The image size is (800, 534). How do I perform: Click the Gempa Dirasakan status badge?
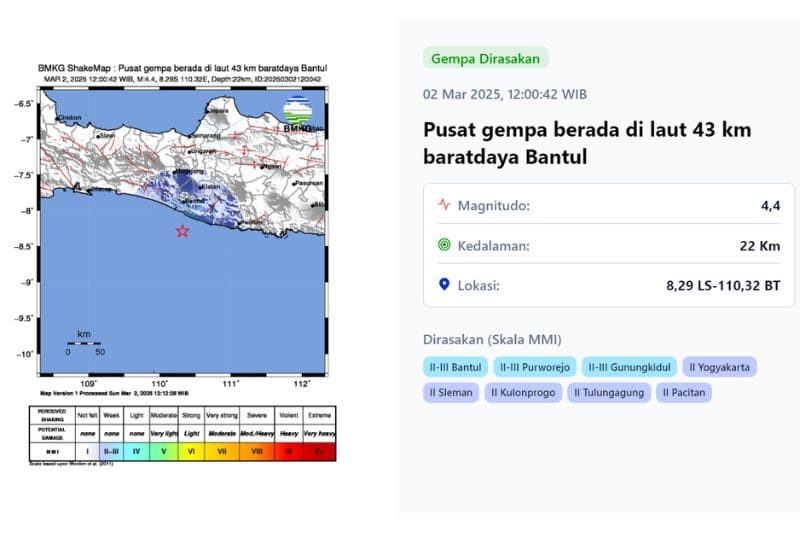click(x=485, y=58)
